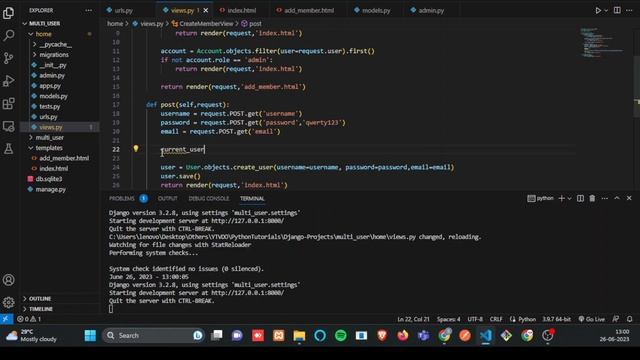Viewport: 640px width, 360px height.
Task: Open Explorer views and more actions ellipsis
Action: pyautogui.click(x=89, y=10)
